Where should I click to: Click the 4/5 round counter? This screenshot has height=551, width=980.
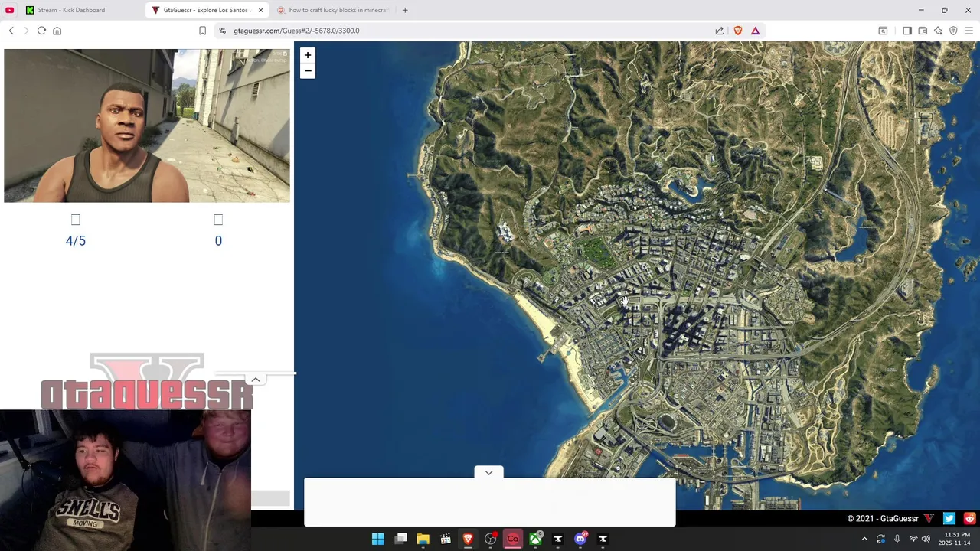click(x=76, y=241)
